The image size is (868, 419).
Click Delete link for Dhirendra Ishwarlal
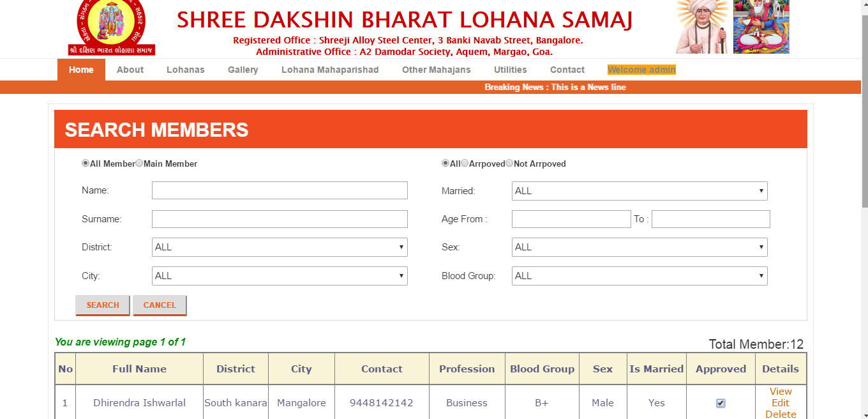(x=781, y=415)
